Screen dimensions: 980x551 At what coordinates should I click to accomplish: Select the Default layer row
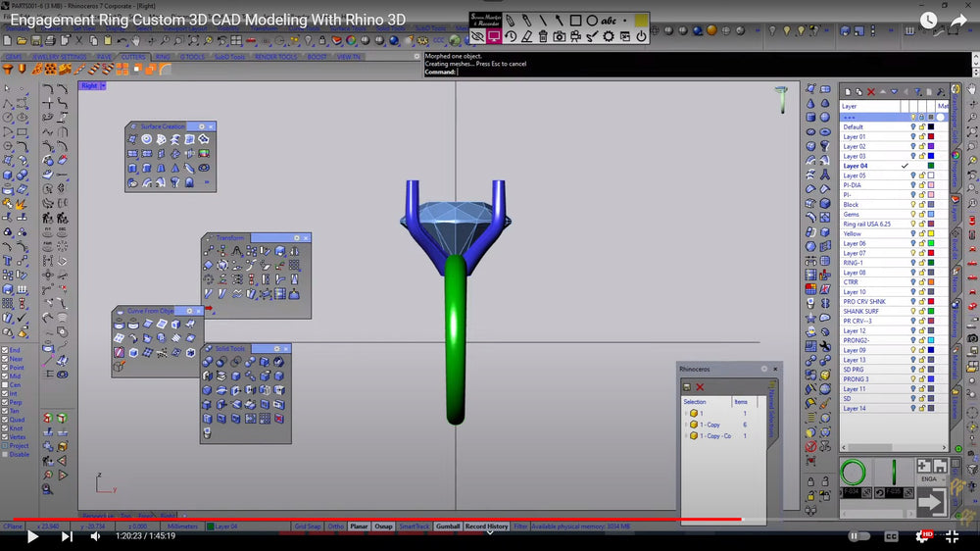coord(894,126)
